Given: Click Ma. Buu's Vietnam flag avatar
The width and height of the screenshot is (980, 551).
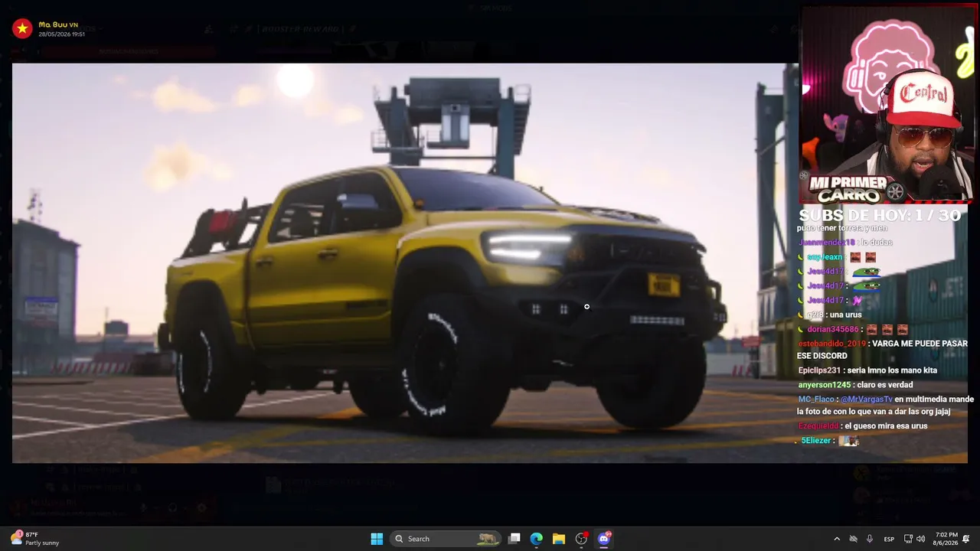Looking at the screenshot, I should [22, 29].
